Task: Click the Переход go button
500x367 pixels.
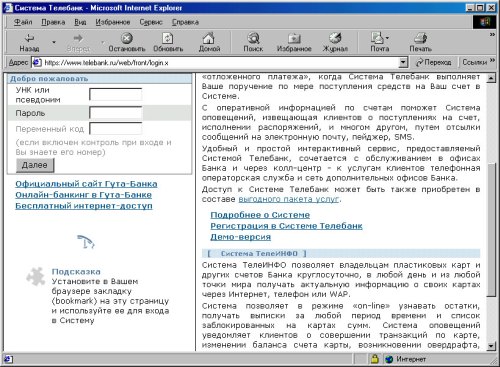Action: click(x=434, y=62)
